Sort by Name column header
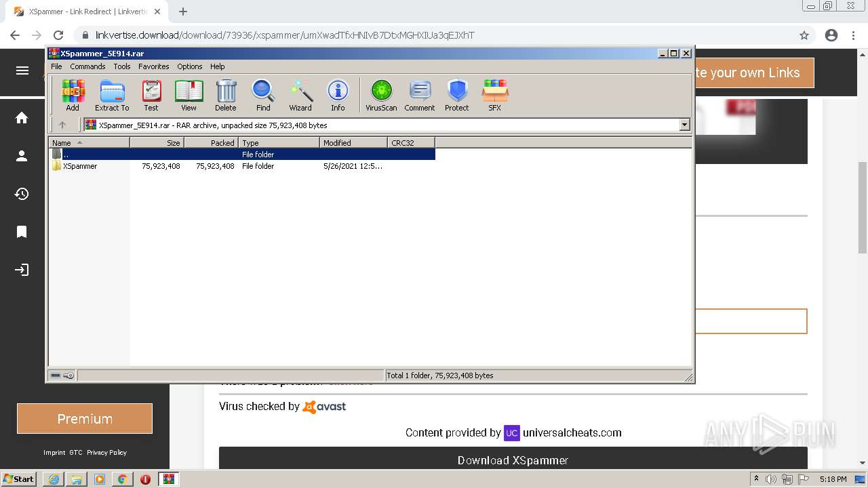This screenshot has height=488, width=868. pos(89,142)
